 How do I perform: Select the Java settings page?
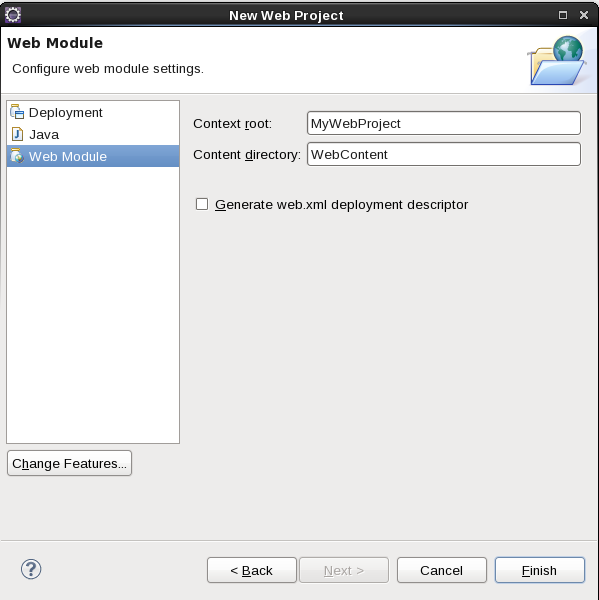93,134
